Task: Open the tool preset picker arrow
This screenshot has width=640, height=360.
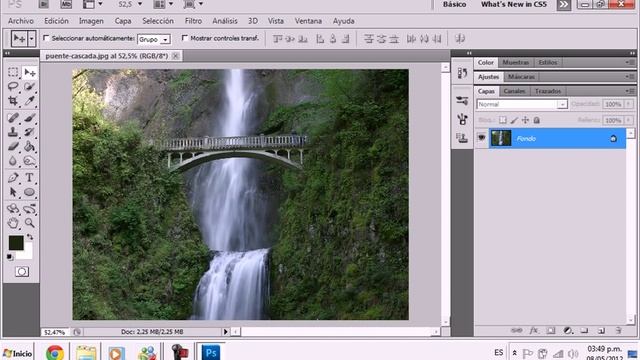Action: pyautogui.click(x=31, y=39)
